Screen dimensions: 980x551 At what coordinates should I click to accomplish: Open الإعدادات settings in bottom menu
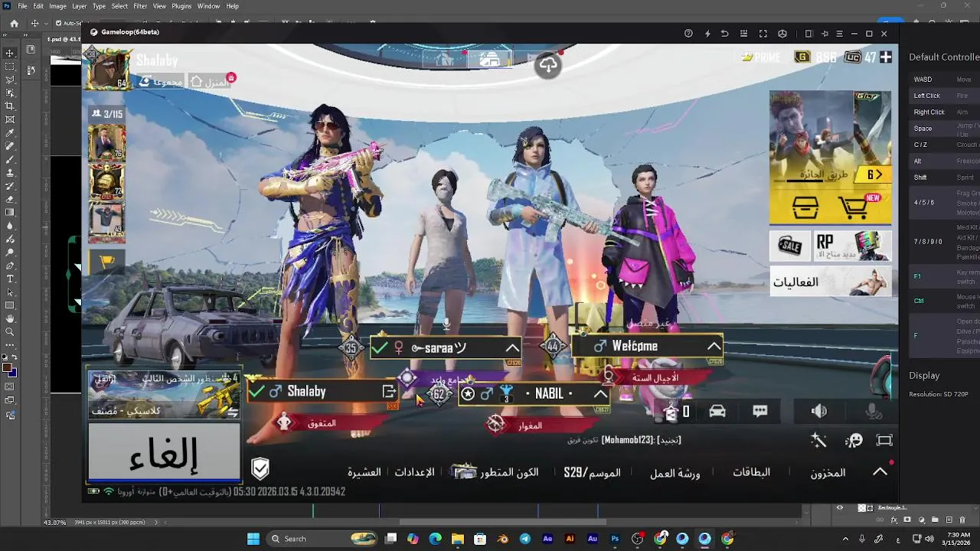[414, 472]
